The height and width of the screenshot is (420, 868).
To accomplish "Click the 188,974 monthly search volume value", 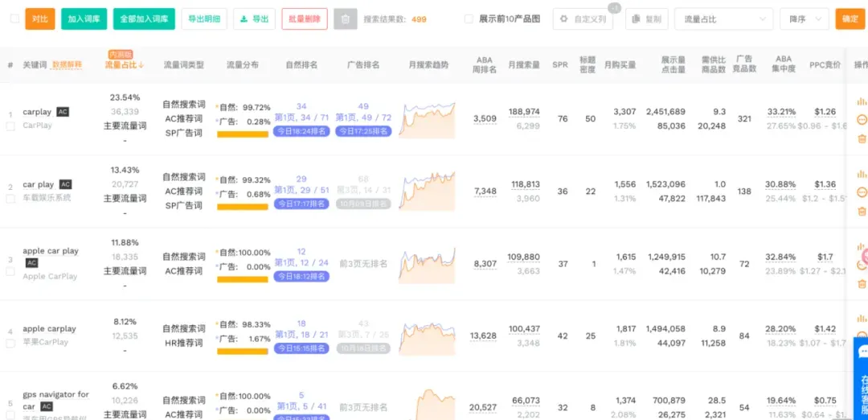I will click(x=524, y=112).
